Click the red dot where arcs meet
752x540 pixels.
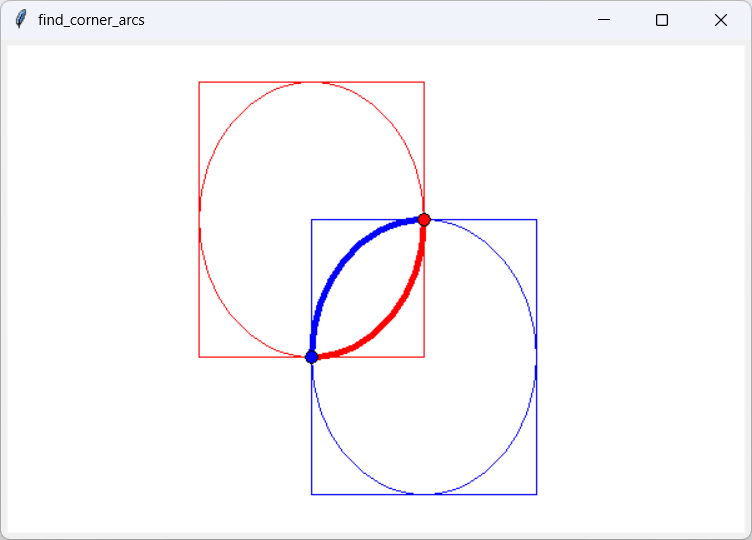424,219
